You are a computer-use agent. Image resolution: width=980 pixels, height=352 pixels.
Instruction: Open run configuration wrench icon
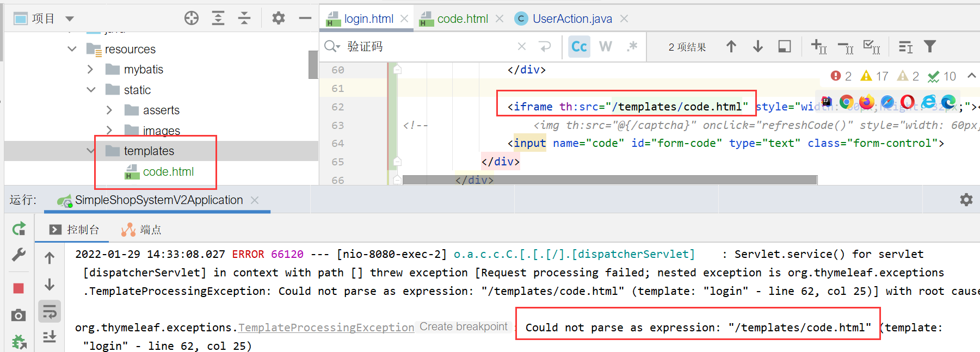(x=19, y=254)
